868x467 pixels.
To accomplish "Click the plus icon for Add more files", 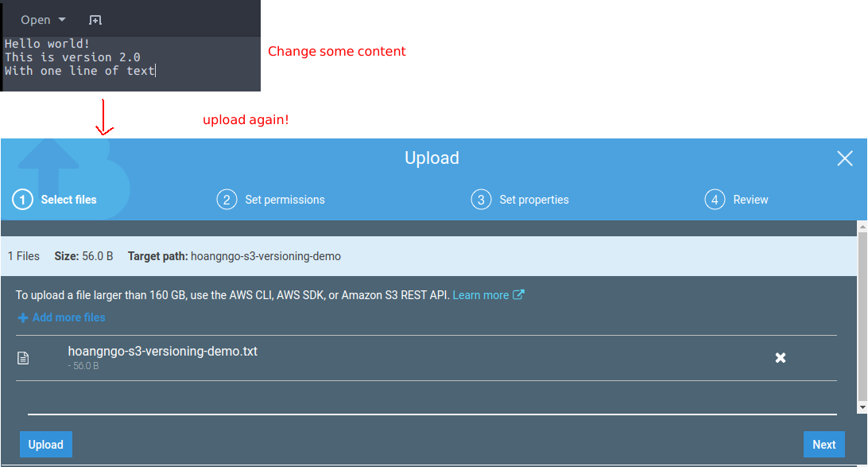I will tap(23, 317).
